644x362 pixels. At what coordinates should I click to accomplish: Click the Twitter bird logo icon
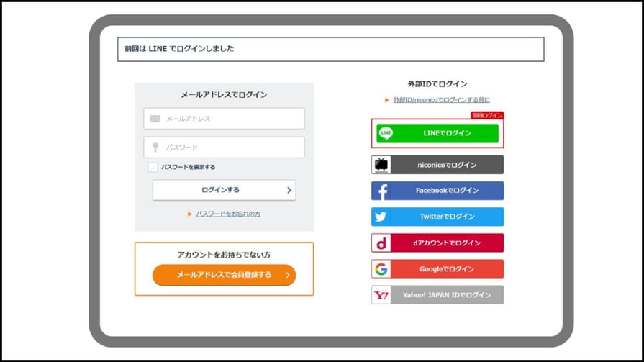[381, 217]
